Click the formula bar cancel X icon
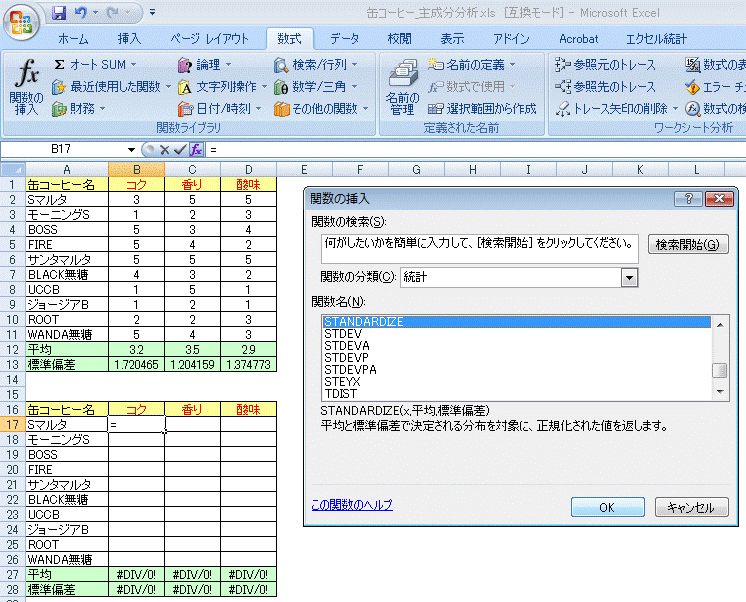This screenshot has height=602, width=746. (165, 149)
